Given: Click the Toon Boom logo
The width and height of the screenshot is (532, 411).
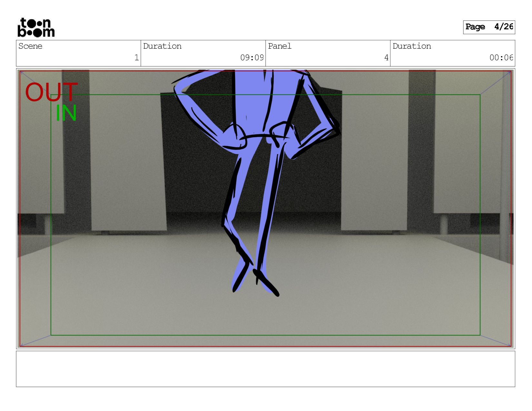Looking at the screenshot, I should 36,27.
